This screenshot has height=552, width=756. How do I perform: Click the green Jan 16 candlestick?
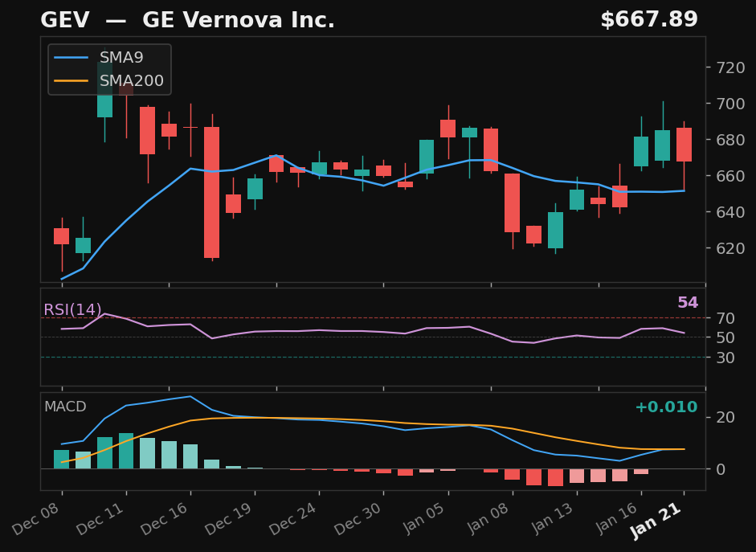coord(641,151)
